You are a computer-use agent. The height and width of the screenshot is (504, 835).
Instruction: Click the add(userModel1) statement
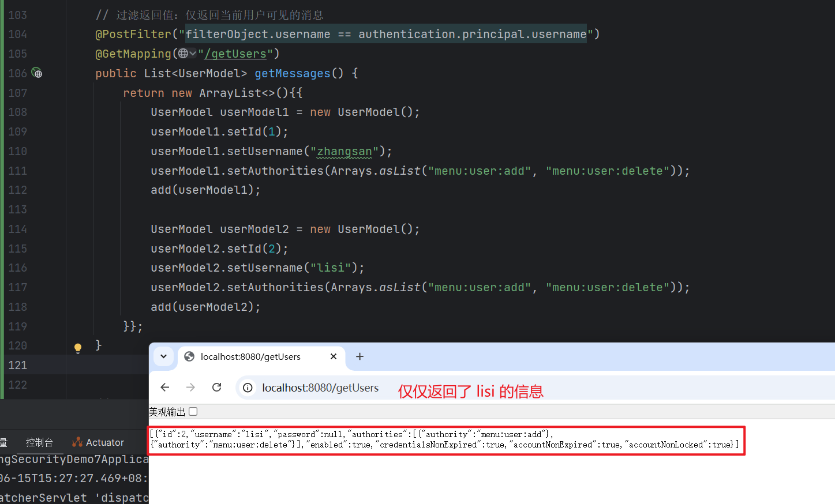(x=205, y=190)
